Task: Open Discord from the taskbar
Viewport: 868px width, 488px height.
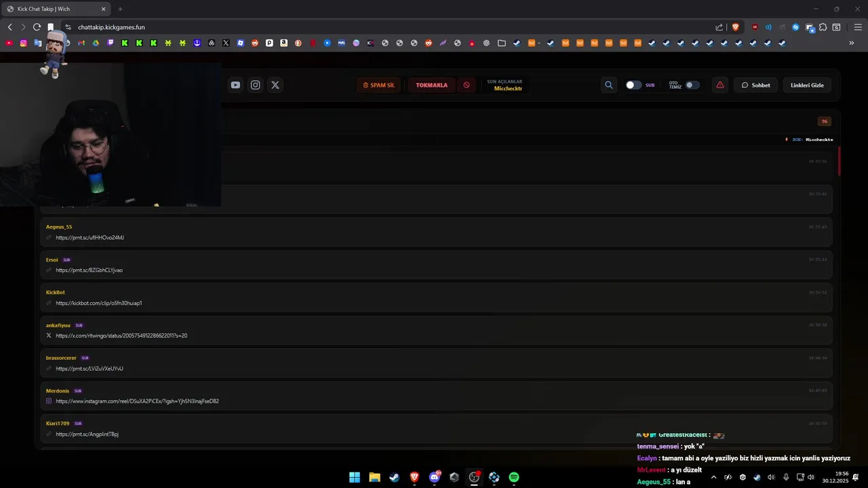Action: tap(435, 477)
